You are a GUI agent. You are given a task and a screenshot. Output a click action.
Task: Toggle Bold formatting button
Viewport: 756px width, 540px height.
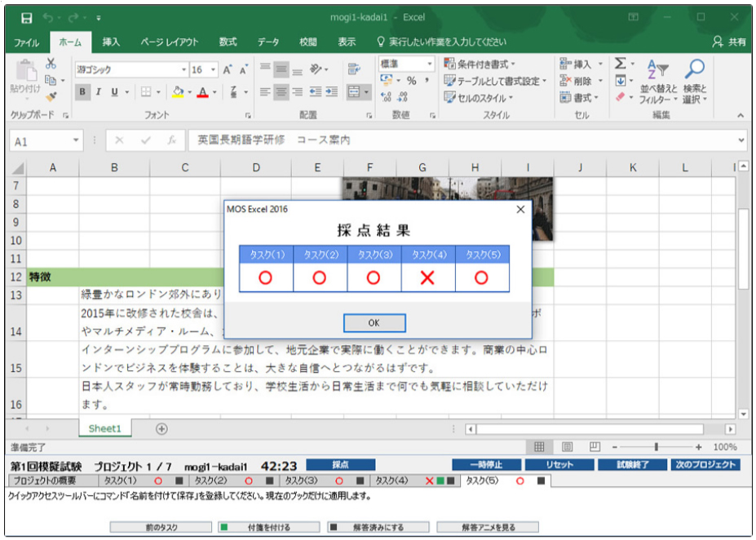click(x=82, y=91)
